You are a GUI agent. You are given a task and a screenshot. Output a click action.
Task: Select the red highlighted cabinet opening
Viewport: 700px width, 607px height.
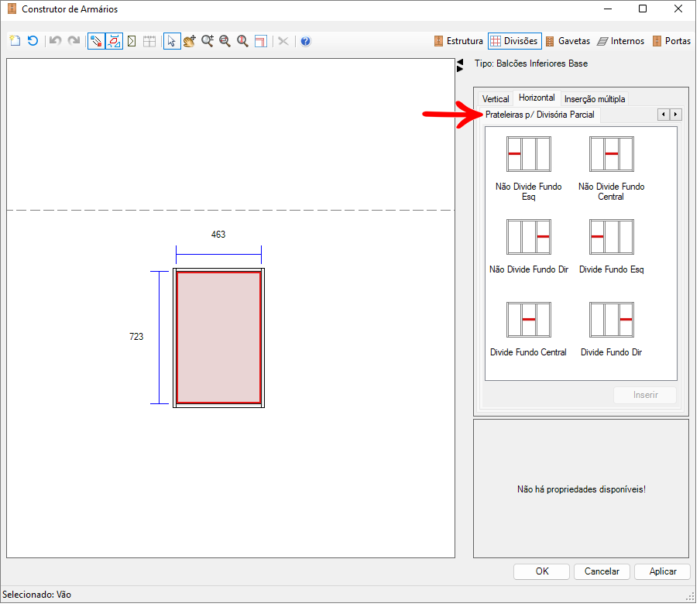pos(218,338)
